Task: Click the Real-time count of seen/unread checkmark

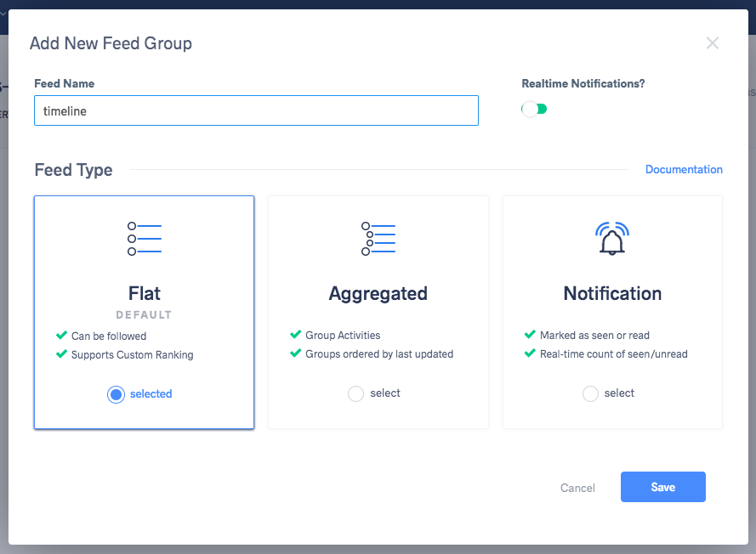Action: 530,353
